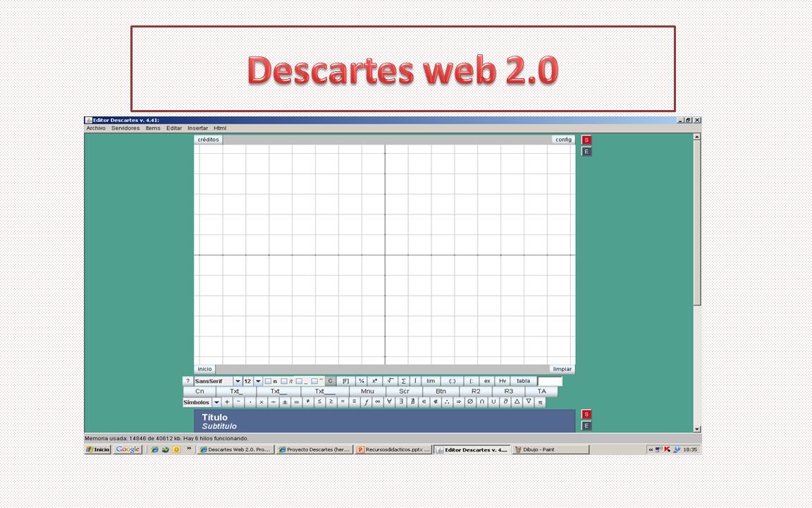Insert a matrix with the (::) button
The height and width of the screenshot is (508, 812).
(452, 381)
